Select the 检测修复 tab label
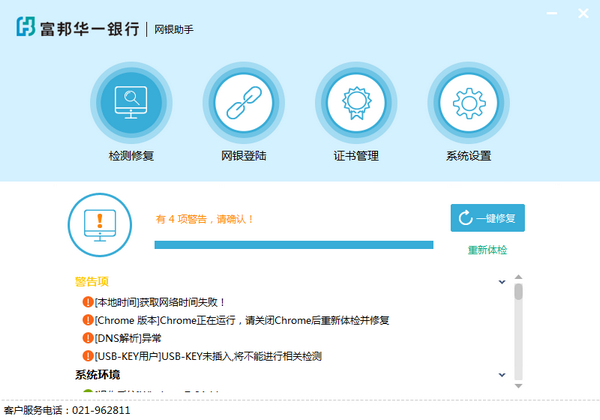Image resolution: width=600 pixels, height=420 pixels. tap(131, 156)
